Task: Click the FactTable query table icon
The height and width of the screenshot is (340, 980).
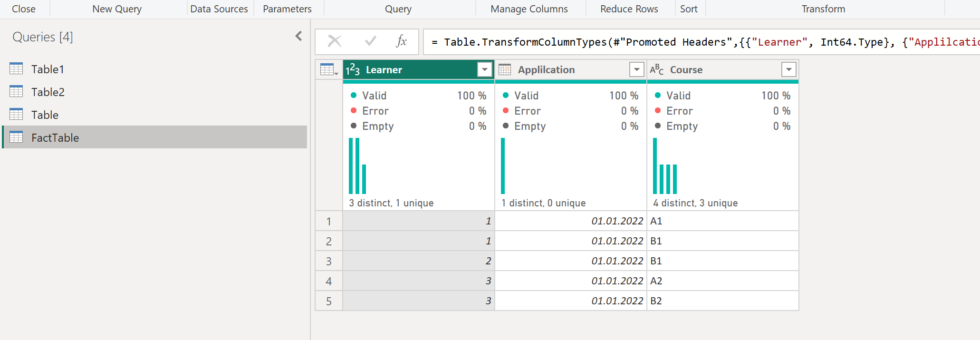Action: coord(16,137)
